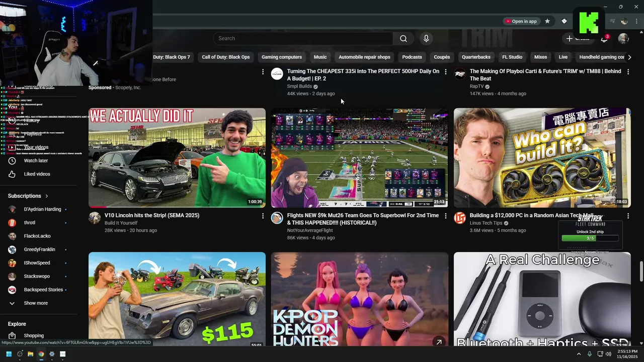Screen dimensions: 644x362
Task: Open Liked videos thumbs-up icon
Action: click(x=12, y=174)
